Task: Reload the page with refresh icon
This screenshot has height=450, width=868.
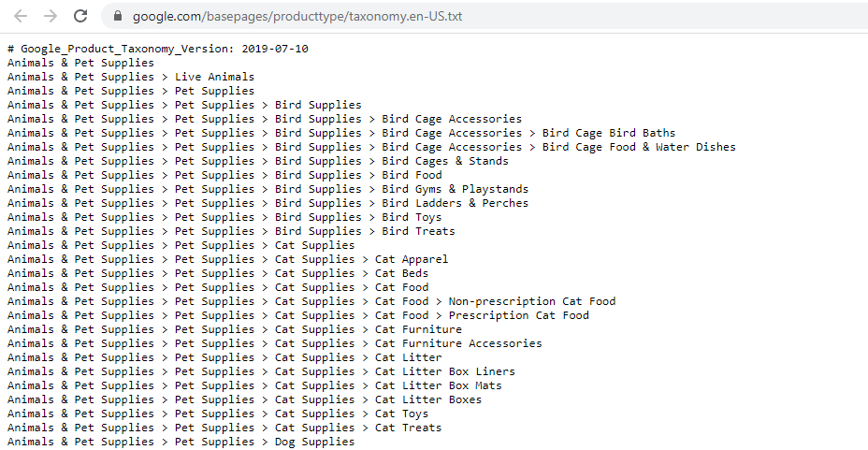Action: [x=80, y=16]
